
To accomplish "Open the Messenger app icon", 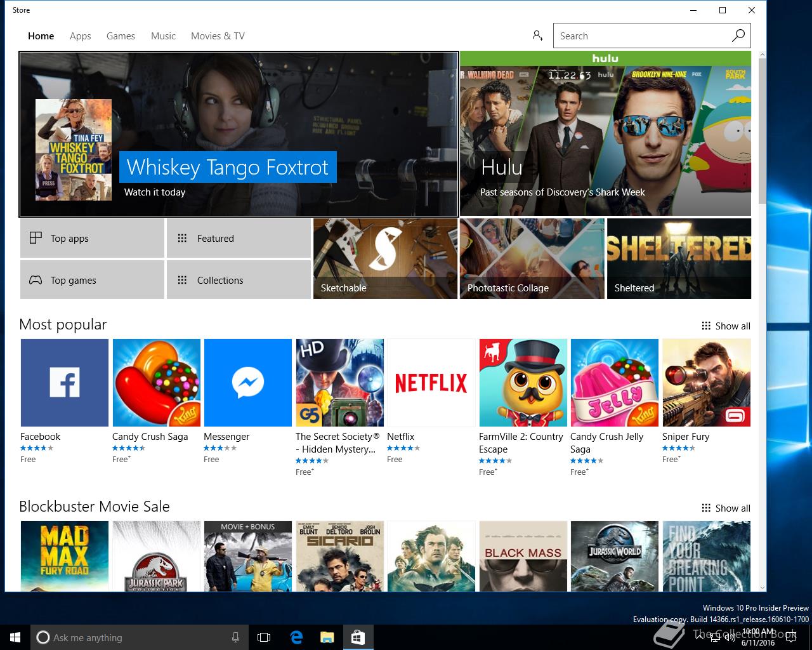I will (x=248, y=383).
